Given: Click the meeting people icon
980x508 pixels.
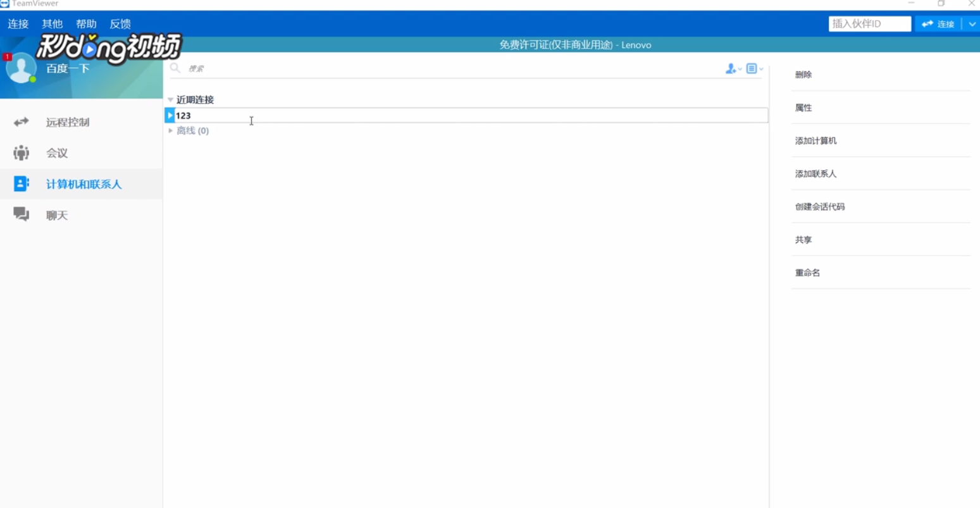Looking at the screenshot, I should click(x=22, y=153).
